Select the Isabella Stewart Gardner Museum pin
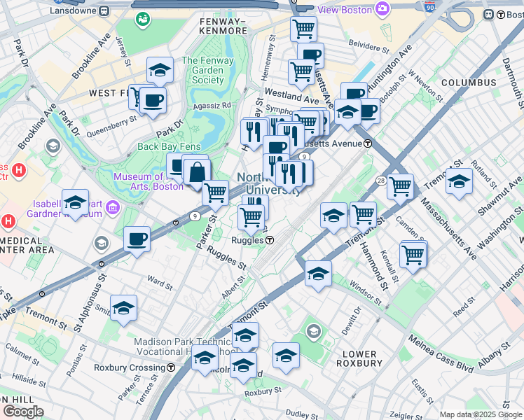The height and width of the screenshot is (420, 524). click(x=113, y=208)
